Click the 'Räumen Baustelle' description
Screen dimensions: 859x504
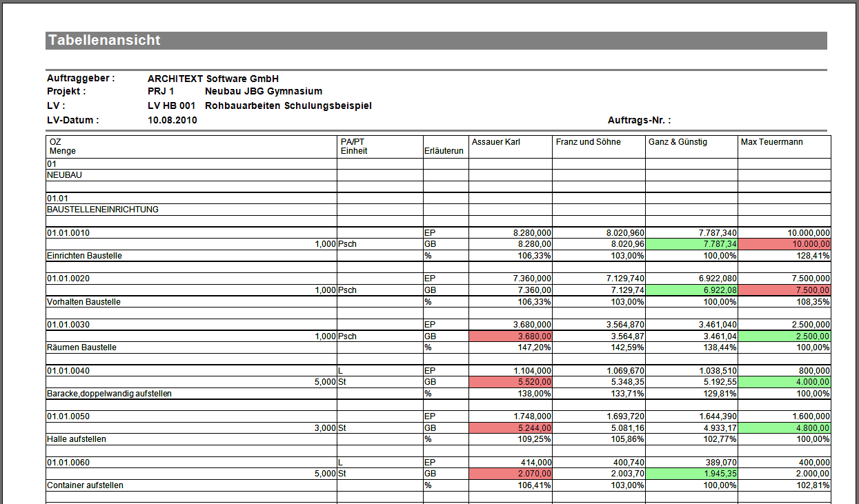point(81,347)
